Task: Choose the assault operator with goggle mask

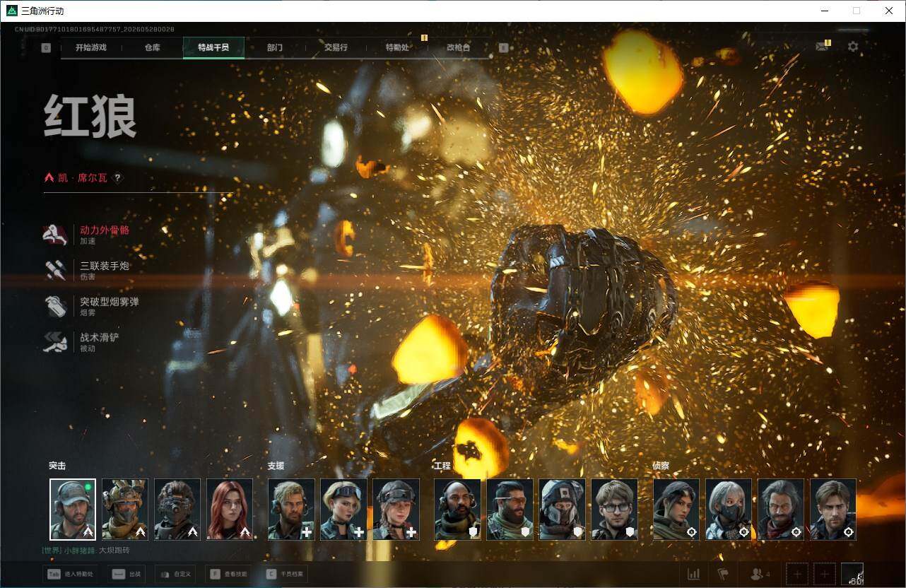Action: pyautogui.click(x=177, y=510)
